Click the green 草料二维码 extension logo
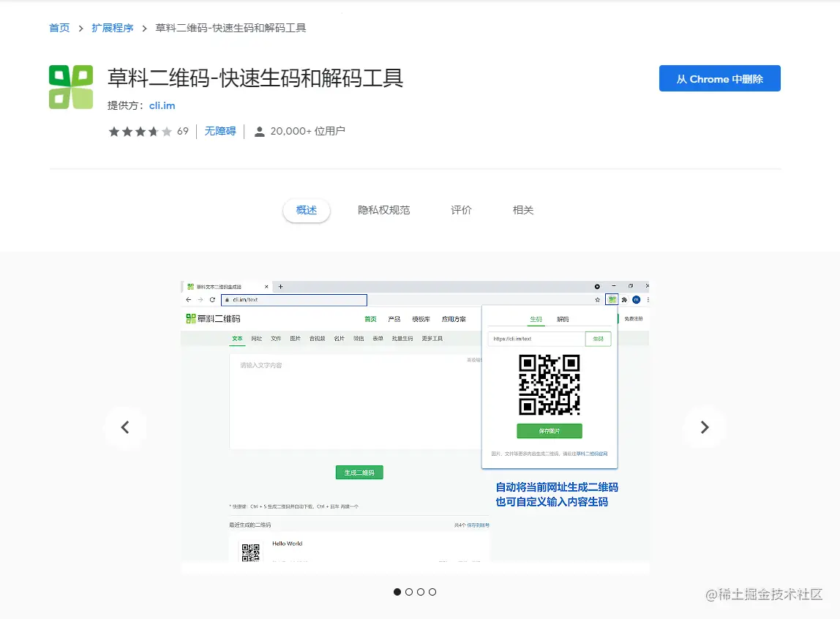 tap(71, 87)
